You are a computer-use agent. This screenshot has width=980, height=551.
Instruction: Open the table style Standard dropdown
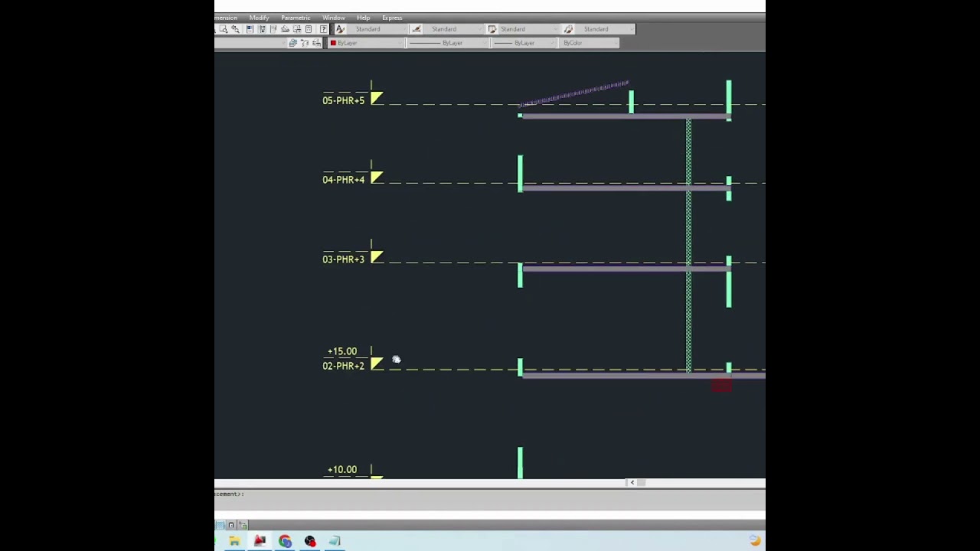[x=529, y=29]
